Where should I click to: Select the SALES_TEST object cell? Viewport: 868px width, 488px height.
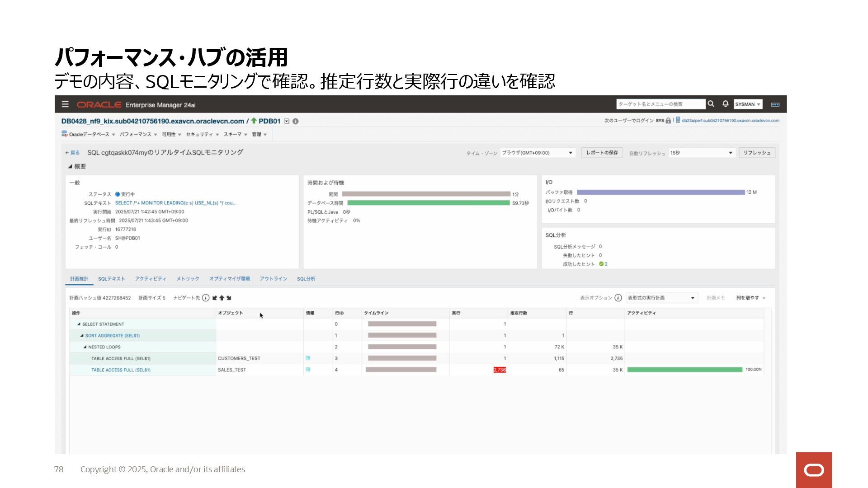tap(259, 370)
